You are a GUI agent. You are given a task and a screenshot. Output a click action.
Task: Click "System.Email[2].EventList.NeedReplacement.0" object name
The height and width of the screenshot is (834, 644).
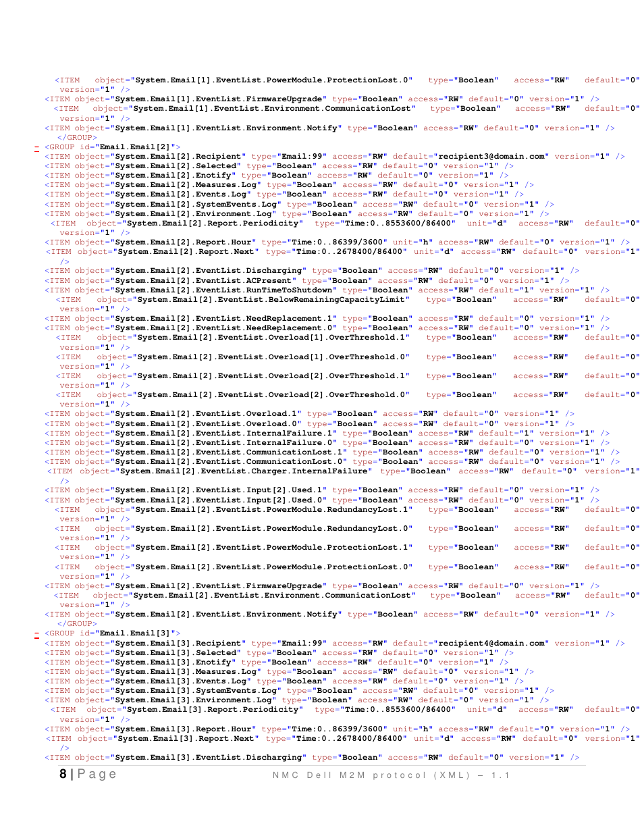tap(224, 328)
